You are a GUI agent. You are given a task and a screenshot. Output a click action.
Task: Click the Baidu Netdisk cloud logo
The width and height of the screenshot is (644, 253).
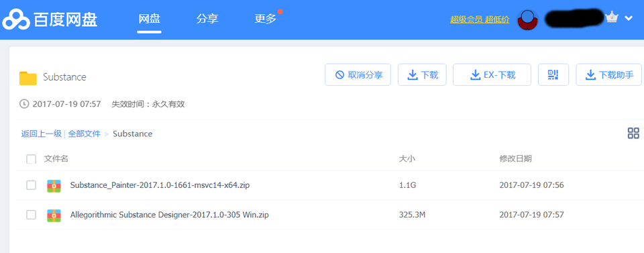pyautogui.click(x=16, y=19)
